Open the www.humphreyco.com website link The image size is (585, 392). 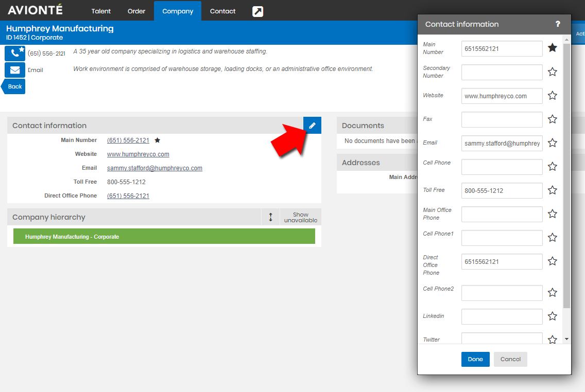pos(138,154)
